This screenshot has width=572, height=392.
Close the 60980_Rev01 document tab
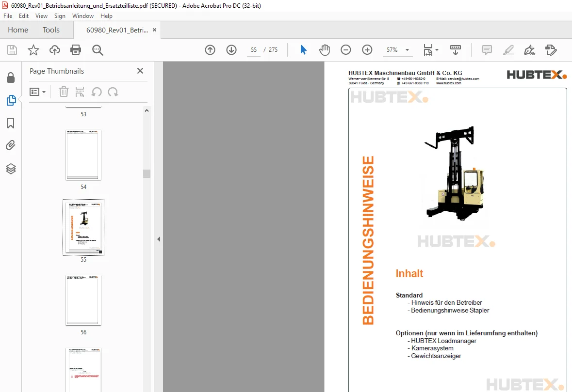click(155, 30)
